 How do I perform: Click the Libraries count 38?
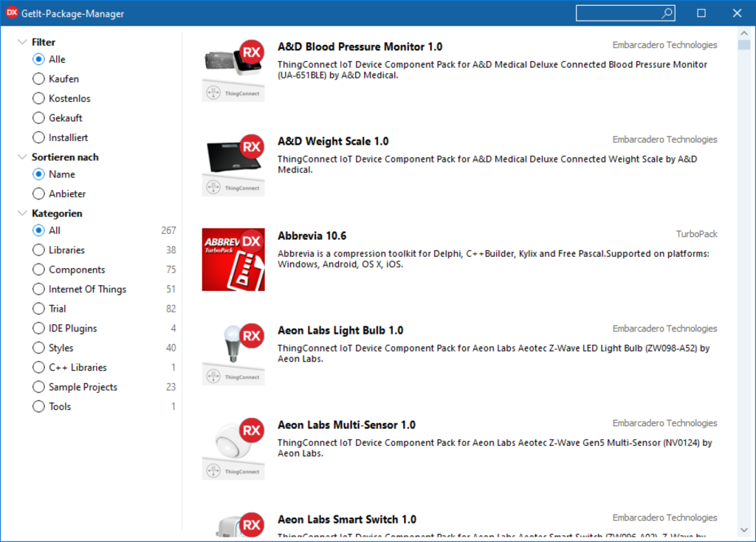[x=171, y=250]
